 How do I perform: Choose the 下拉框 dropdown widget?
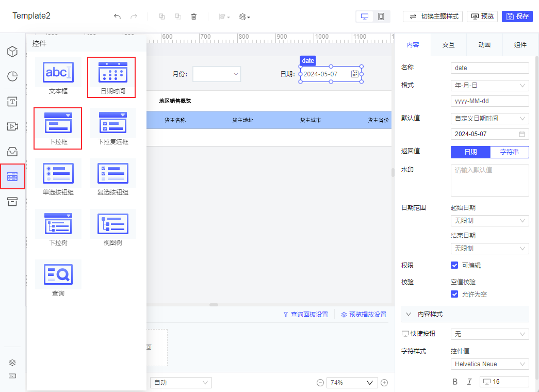[58, 127]
